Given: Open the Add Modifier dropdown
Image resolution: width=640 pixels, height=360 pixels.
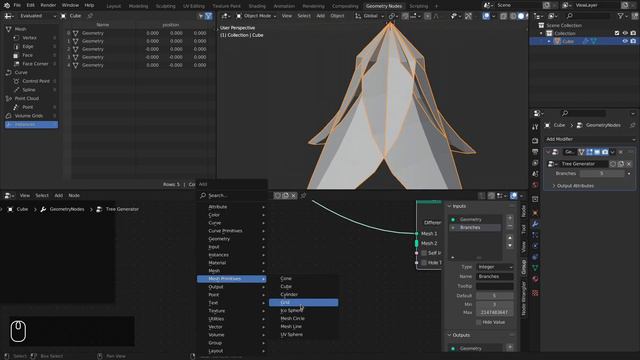Looking at the screenshot, I should 590,139.
